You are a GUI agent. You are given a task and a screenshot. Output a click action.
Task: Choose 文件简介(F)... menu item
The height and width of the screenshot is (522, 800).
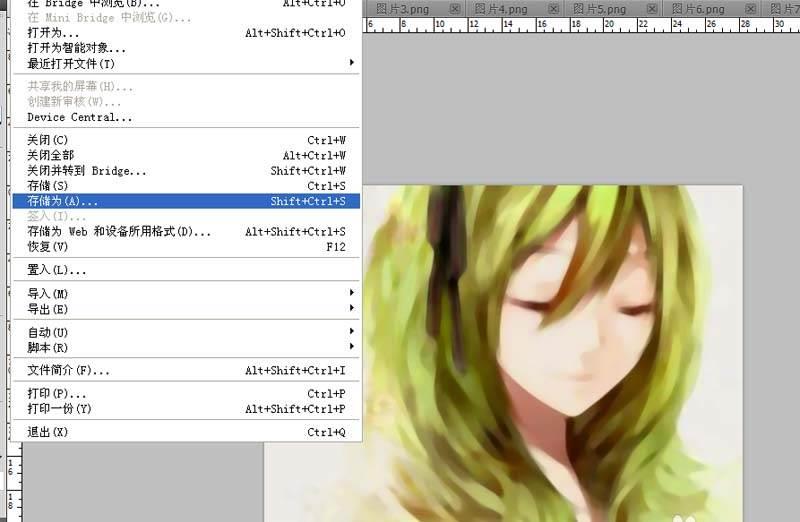(x=186, y=370)
